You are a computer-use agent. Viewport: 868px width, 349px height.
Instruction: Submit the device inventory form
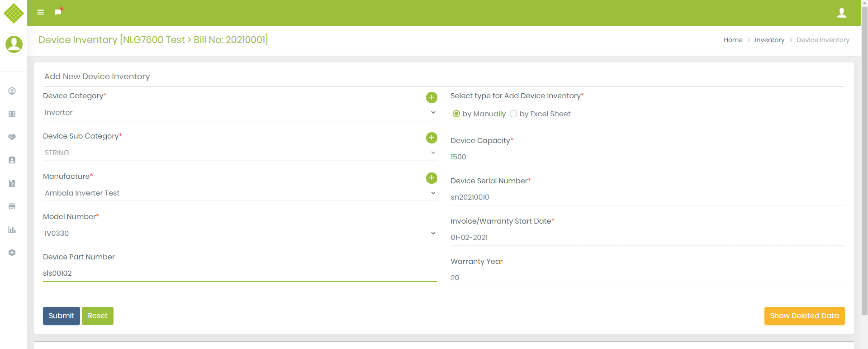point(62,316)
